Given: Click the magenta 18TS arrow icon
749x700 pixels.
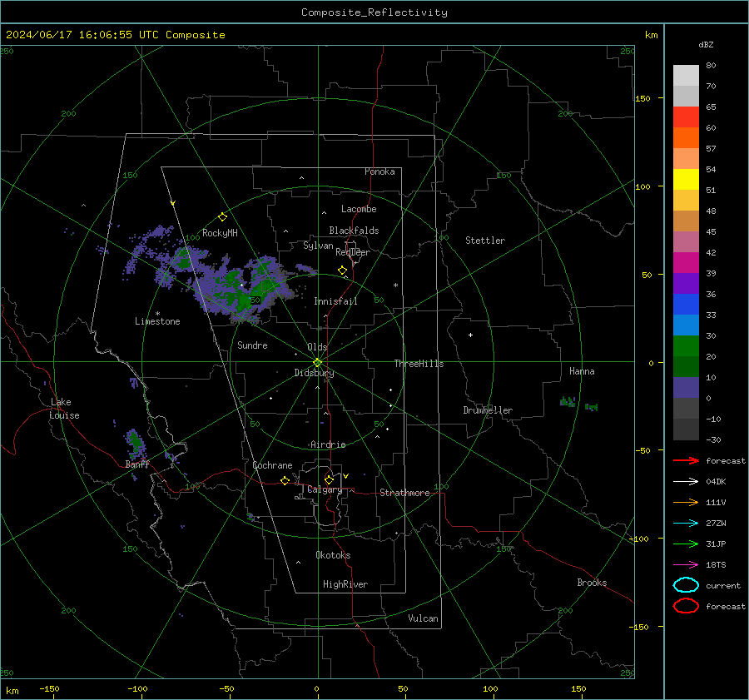Looking at the screenshot, I should tap(686, 565).
